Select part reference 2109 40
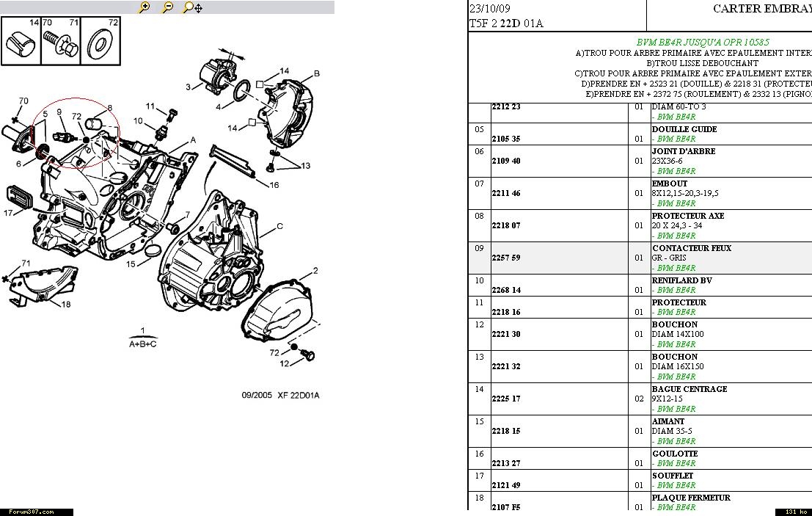 click(x=506, y=161)
